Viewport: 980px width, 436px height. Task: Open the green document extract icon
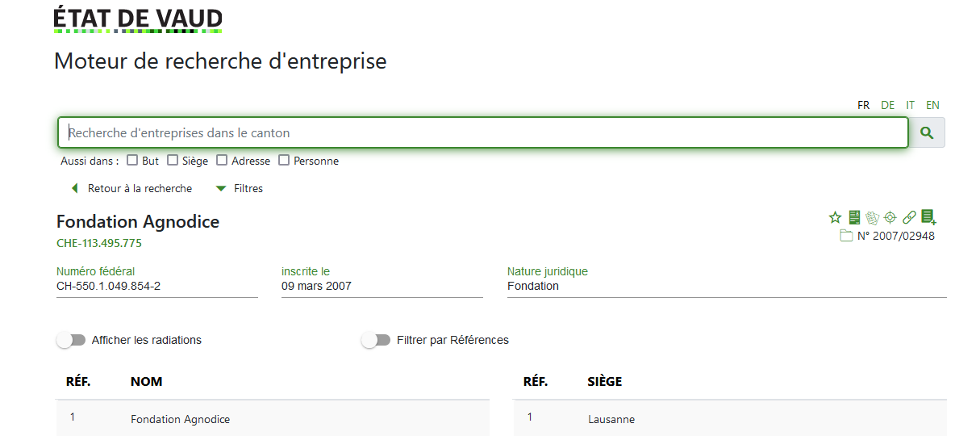coord(854,217)
